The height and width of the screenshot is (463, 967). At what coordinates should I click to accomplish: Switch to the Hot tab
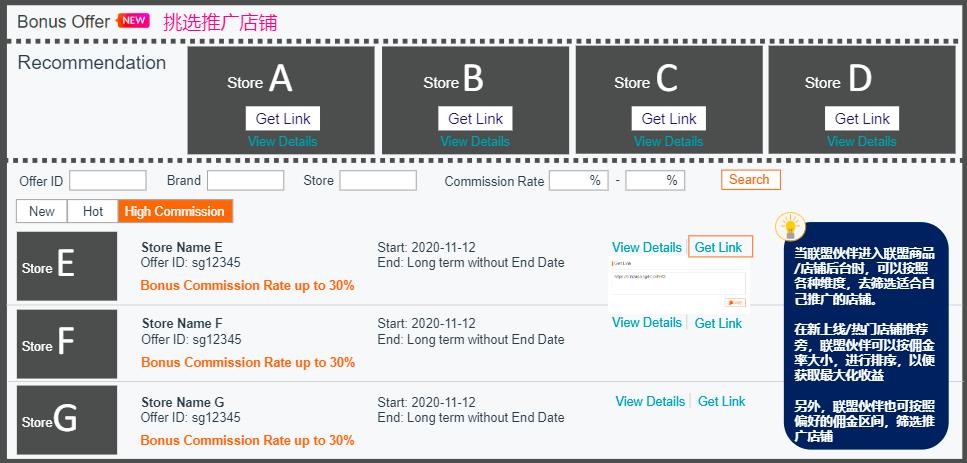93,211
